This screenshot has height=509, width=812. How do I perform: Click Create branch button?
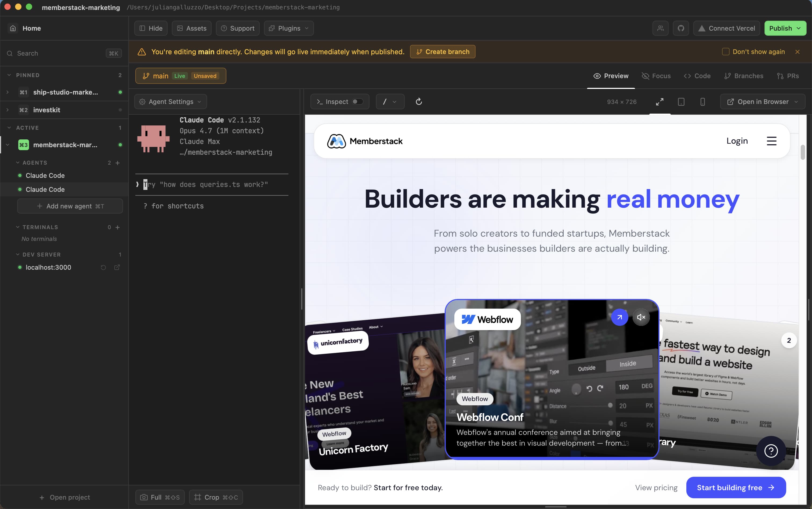[x=443, y=52]
